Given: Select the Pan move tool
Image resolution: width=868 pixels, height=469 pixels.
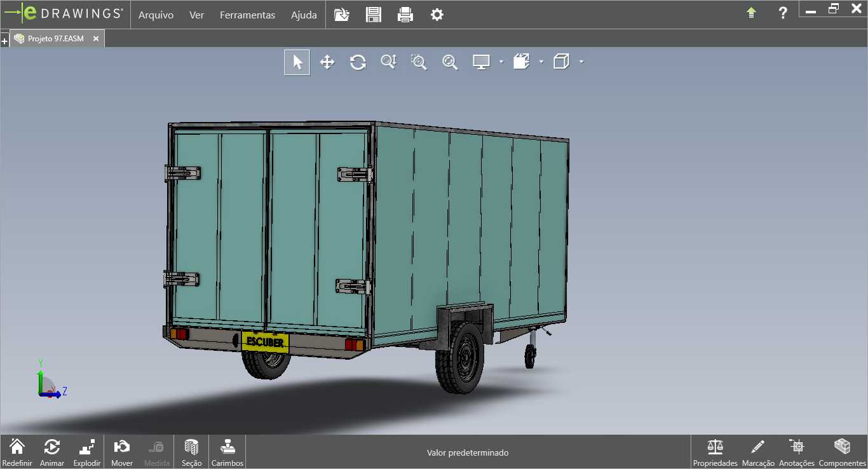Looking at the screenshot, I should (327, 62).
